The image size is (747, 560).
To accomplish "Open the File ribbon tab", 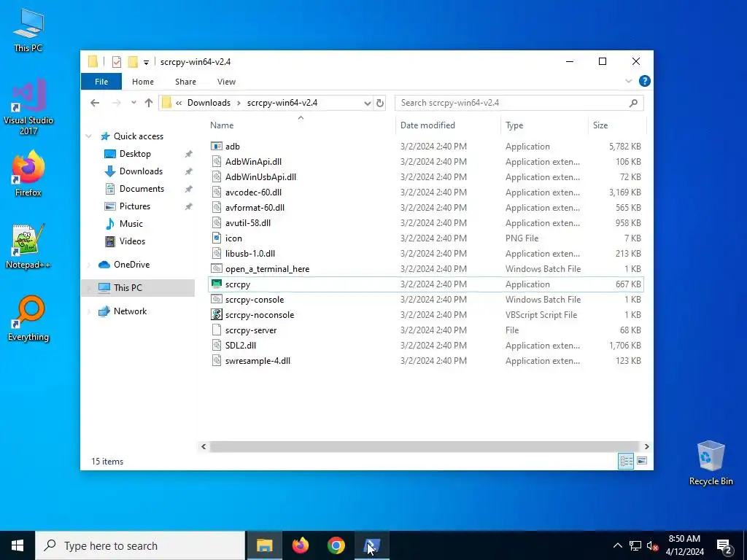I will [x=101, y=82].
